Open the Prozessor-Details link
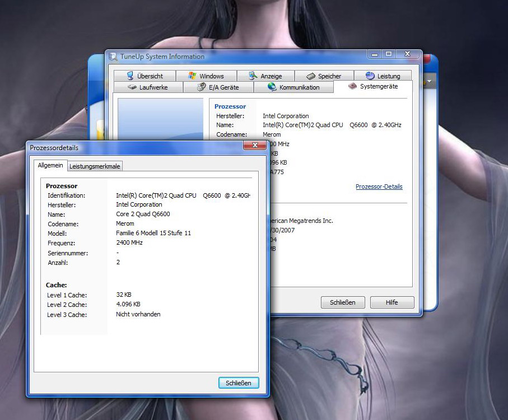 [x=379, y=186]
